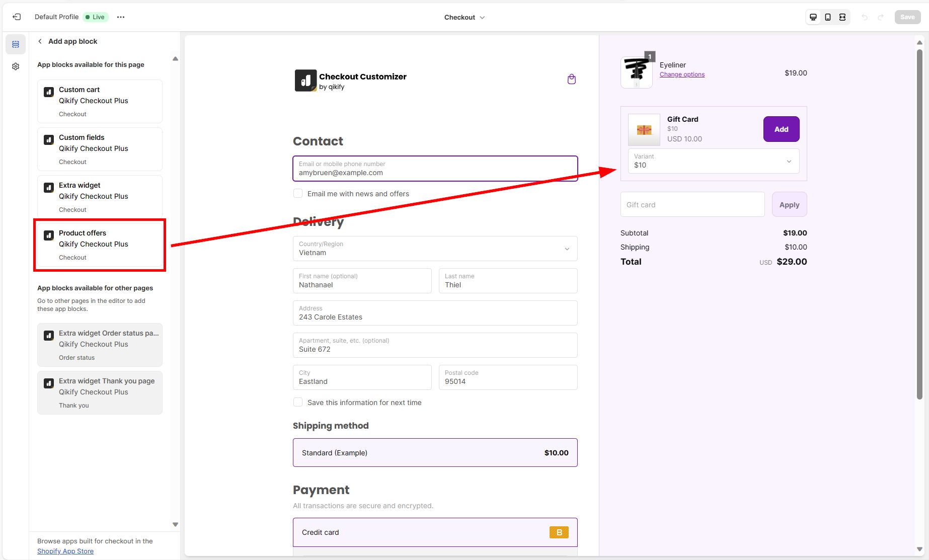The width and height of the screenshot is (929, 560).
Task: Check Save this information for next time
Action: (x=298, y=403)
